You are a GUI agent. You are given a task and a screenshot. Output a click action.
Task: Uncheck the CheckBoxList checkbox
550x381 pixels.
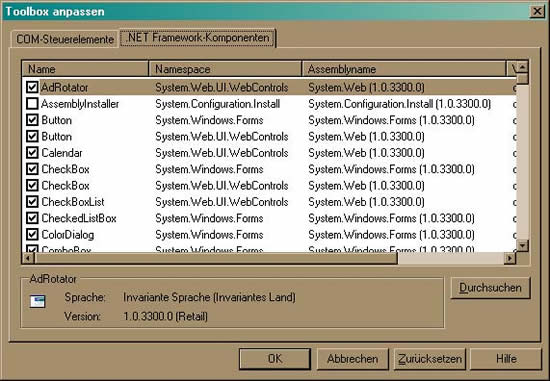click(32, 202)
